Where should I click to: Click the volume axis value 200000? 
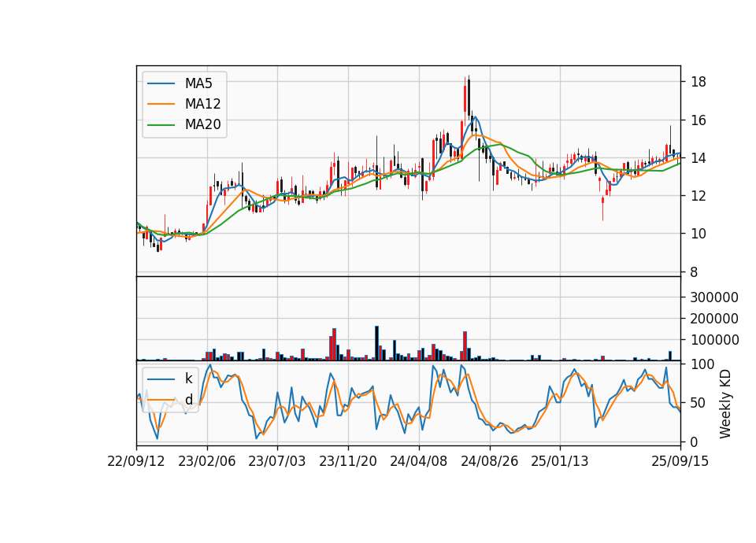coord(714,319)
